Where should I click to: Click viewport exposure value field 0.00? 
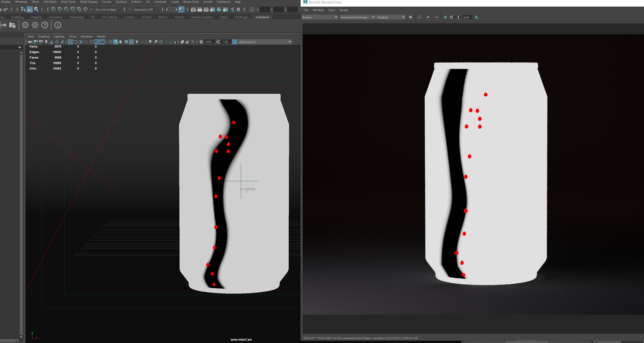[209, 42]
